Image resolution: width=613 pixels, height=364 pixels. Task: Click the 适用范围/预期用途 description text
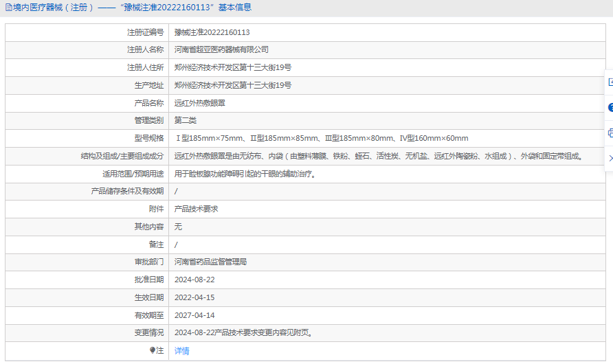tap(245, 174)
